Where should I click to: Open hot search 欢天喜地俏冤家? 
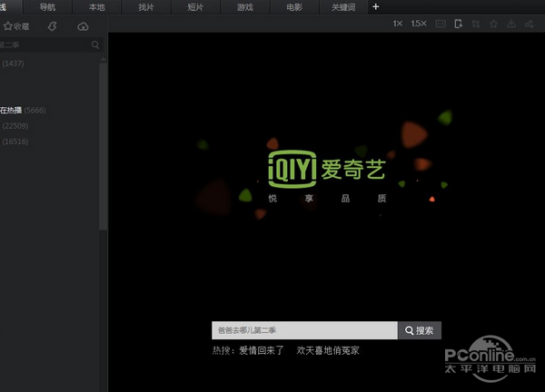tap(328, 350)
